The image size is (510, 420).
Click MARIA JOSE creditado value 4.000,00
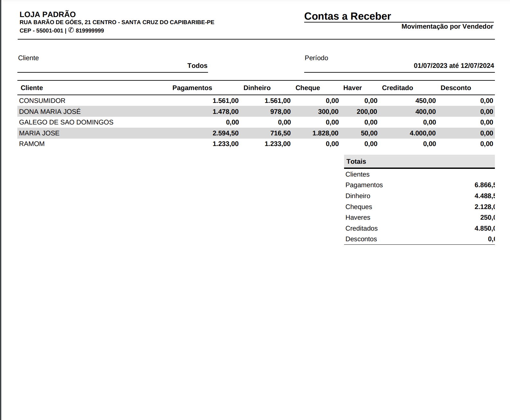pos(423,133)
